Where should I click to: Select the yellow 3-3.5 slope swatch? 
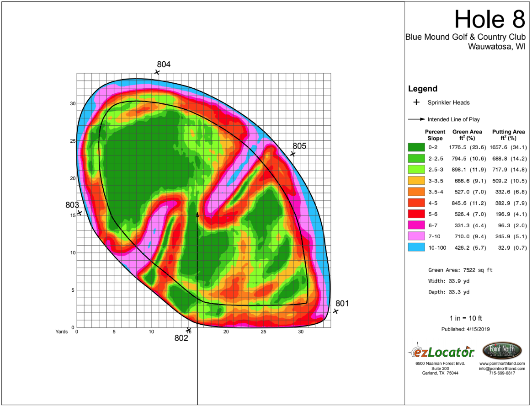416,181
